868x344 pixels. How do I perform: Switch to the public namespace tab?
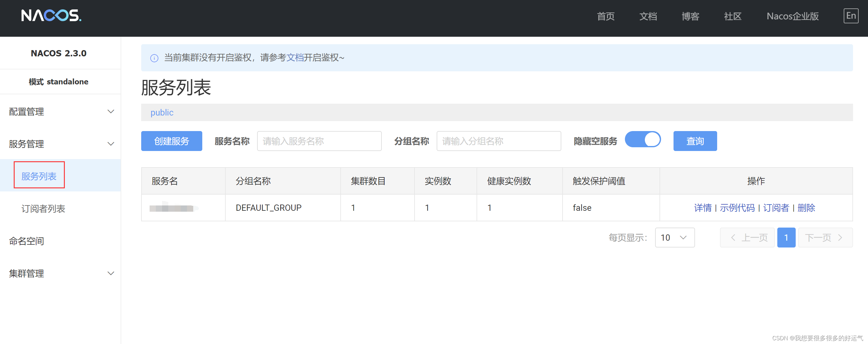click(x=162, y=112)
